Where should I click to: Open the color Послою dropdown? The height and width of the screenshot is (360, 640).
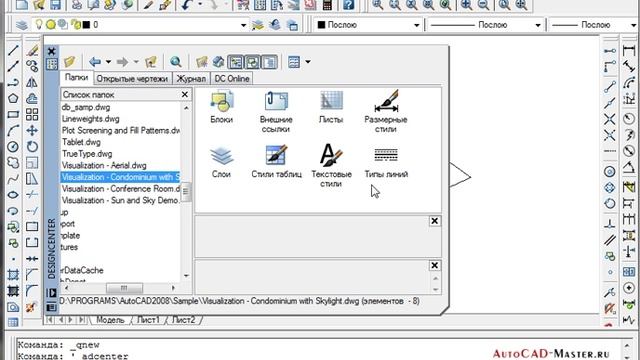coord(417,25)
